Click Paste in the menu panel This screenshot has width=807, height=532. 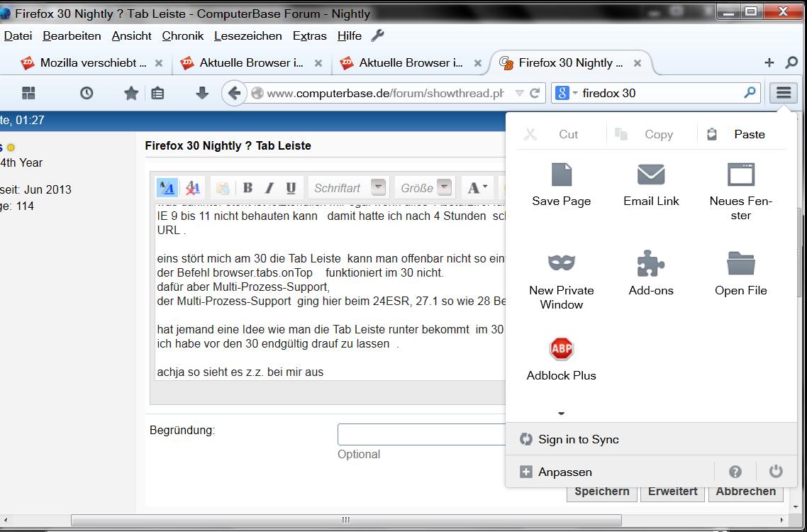(741, 134)
